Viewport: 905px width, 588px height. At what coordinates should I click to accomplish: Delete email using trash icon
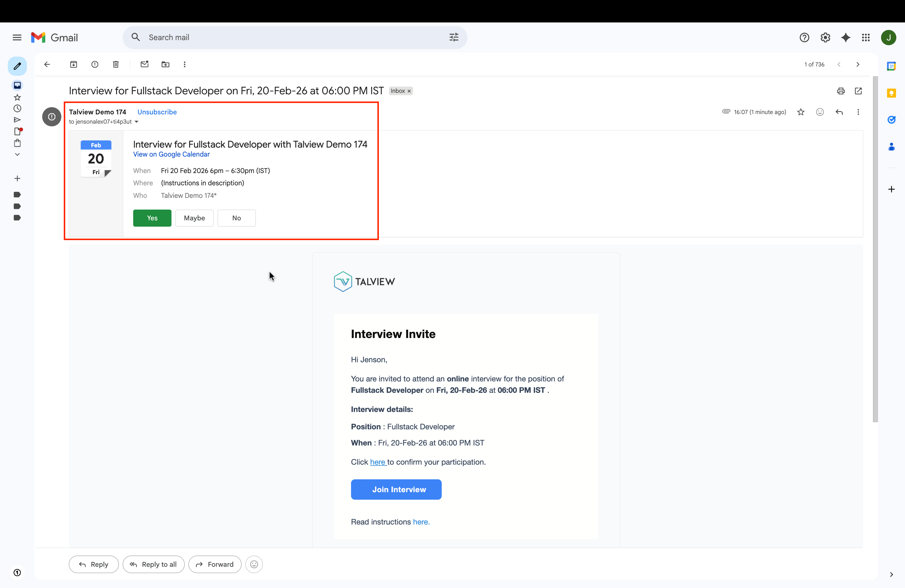pos(116,64)
